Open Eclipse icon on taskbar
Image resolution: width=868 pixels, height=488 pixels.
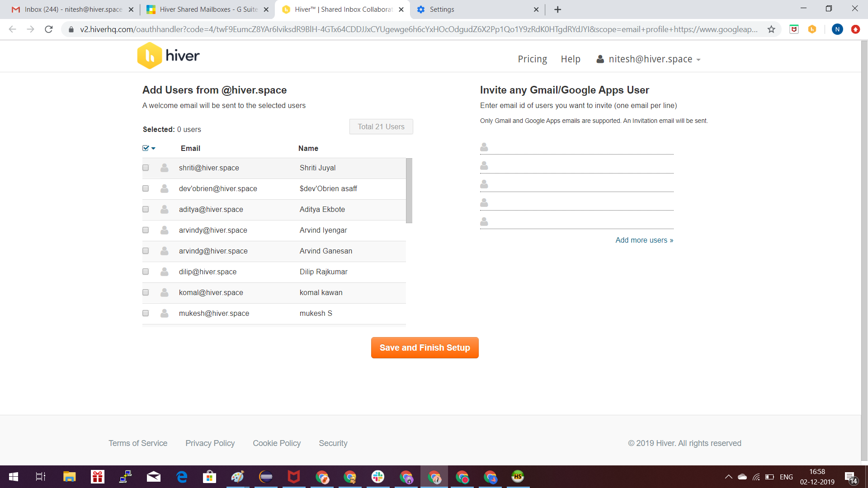click(x=266, y=477)
